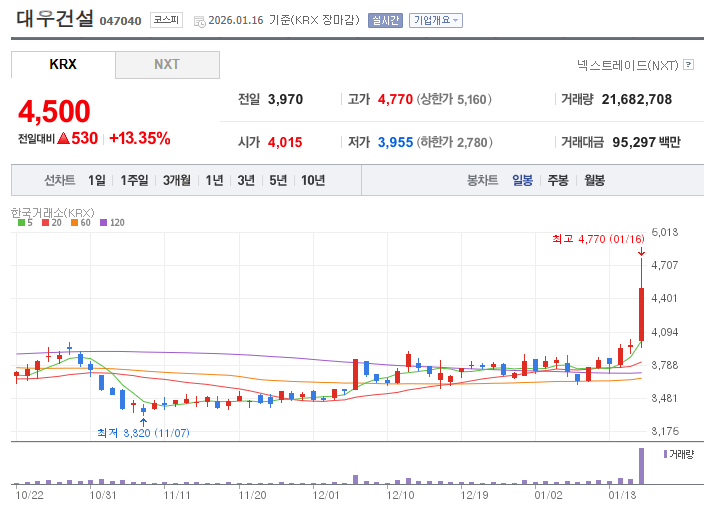The height and width of the screenshot is (507, 704).
Task: Click the calendar icon beside 2026.01.16
Action: coord(199,21)
